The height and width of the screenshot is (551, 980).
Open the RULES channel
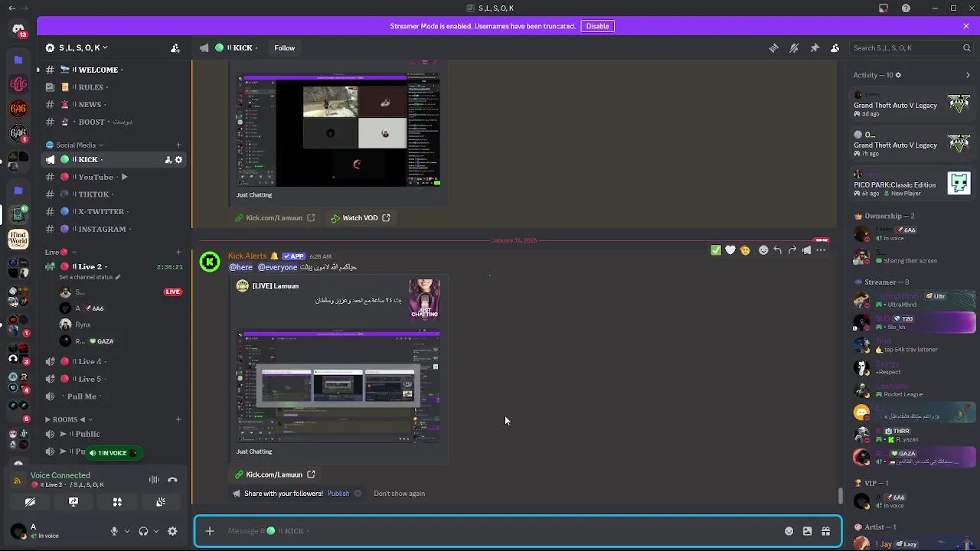115,87
